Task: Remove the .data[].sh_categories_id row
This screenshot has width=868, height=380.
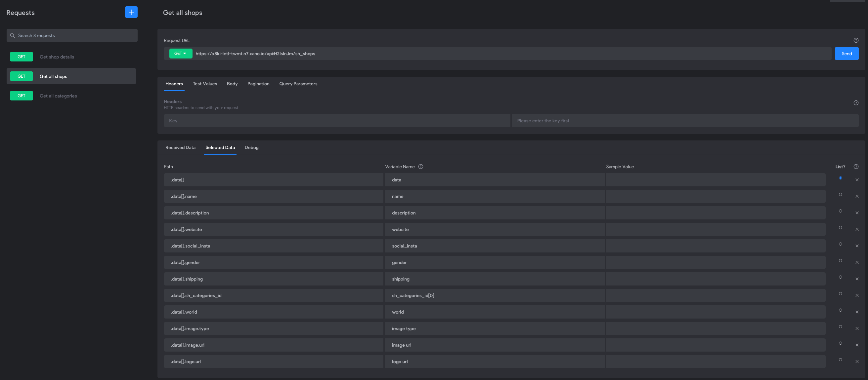Action: (856, 295)
